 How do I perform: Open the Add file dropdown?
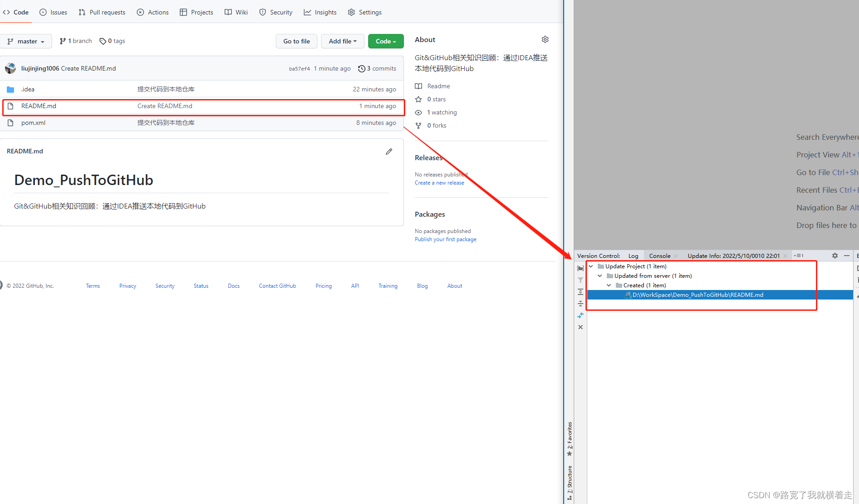(343, 41)
